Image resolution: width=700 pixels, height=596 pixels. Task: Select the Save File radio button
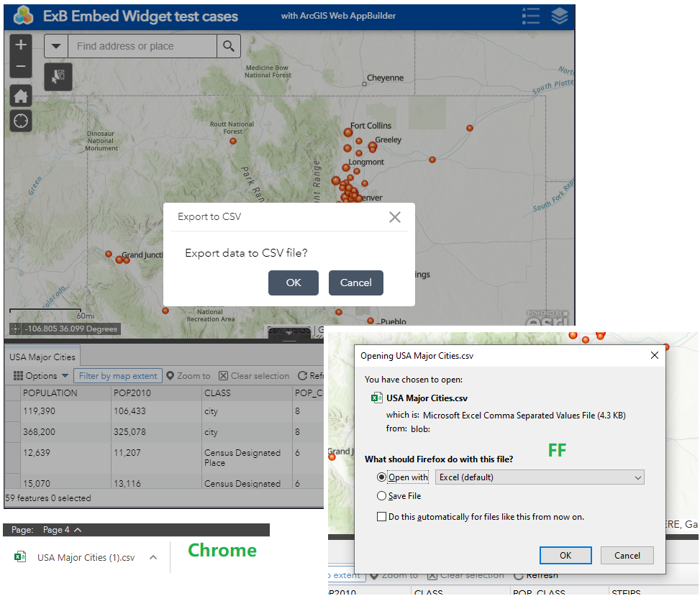click(x=381, y=495)
